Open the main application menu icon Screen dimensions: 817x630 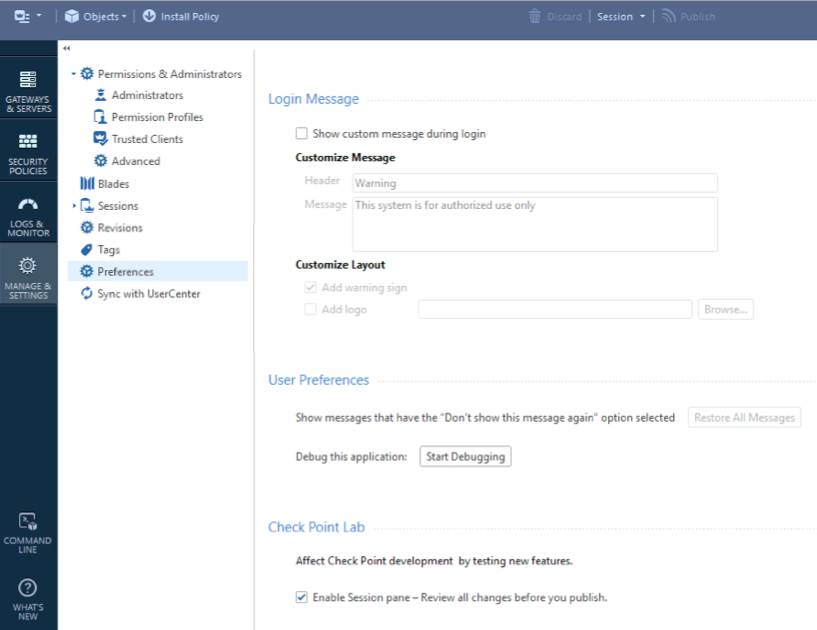tap(22, 16)
